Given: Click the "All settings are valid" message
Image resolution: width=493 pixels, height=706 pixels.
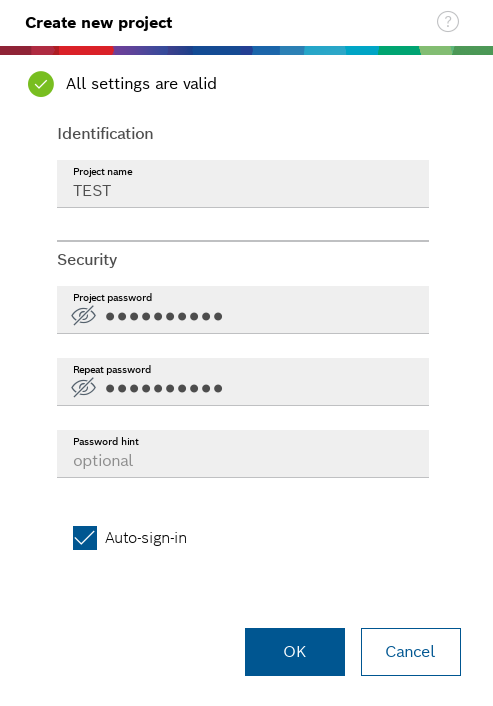Looking at the screenshot, I should click(141, 84).
